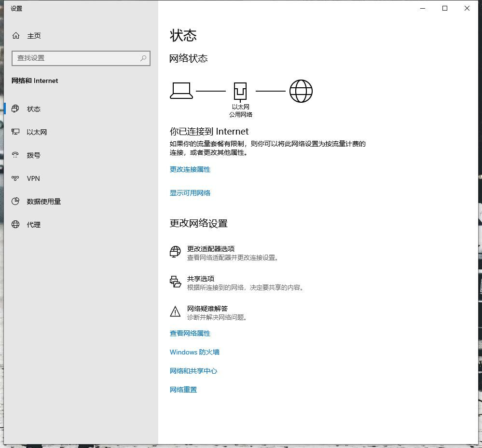Click the 代理 globe icon in sidebar
482x448 pixels.
tap(15, 224)
